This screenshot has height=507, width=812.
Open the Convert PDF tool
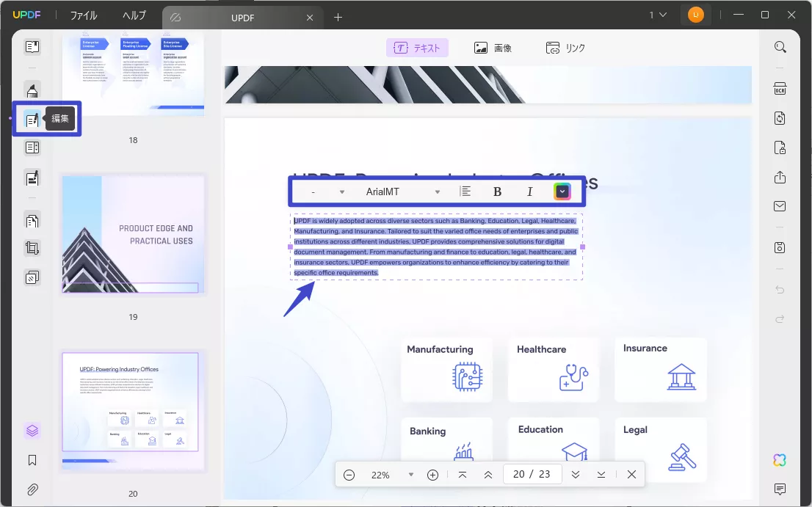pos(780,118)
